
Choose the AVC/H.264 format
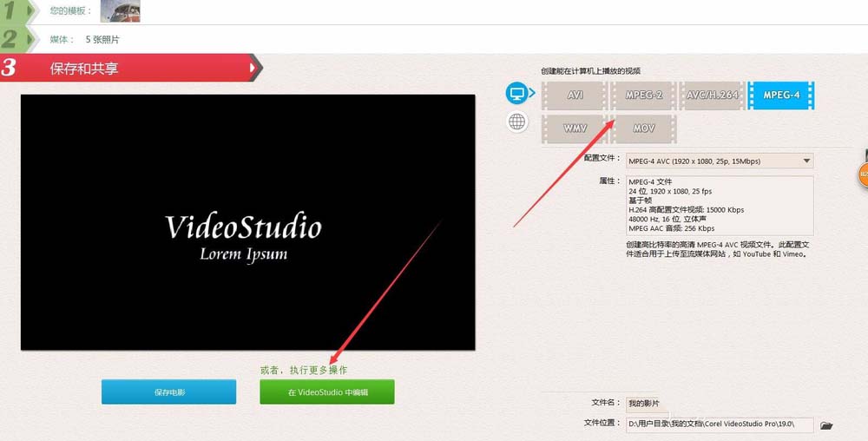point(712,95)
